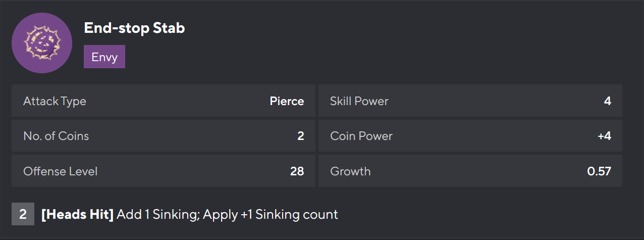Click the Coin Power label
The image size is (644, 240).
pyautogui.click(x=361, y=136)
